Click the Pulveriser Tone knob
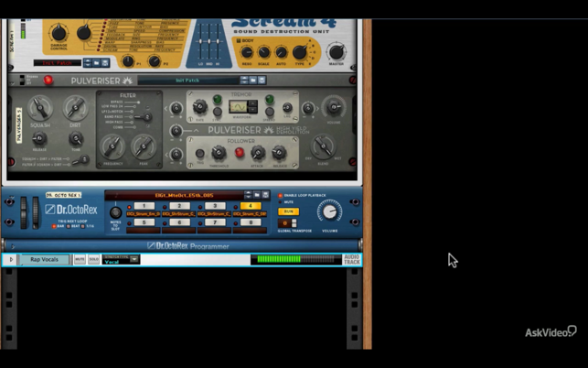This screenshot has height=368, width=588. (76, 139)
